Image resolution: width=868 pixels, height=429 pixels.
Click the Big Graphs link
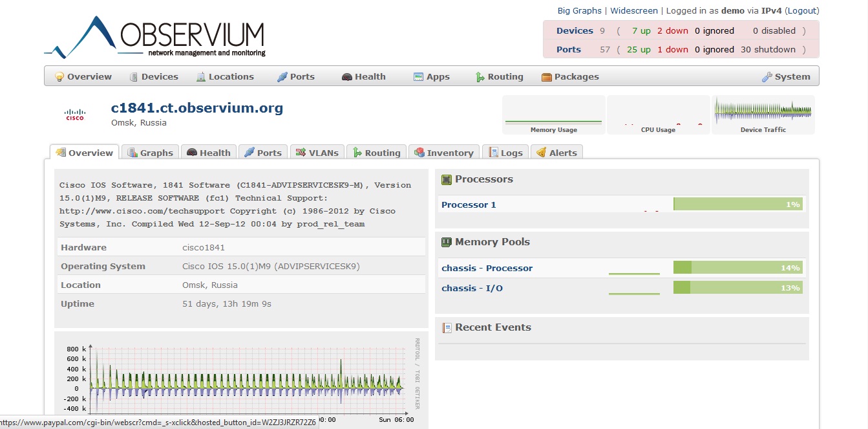(580, 10)
